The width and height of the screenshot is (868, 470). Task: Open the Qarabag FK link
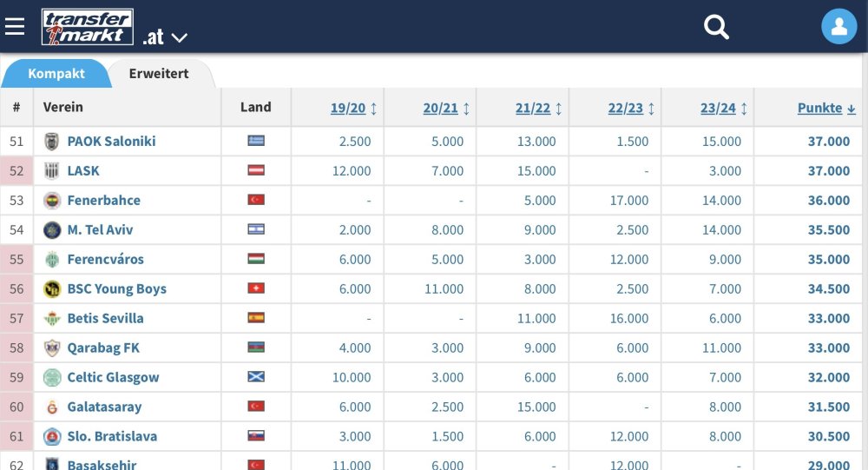pyautogui.click(x=103, y=348)
